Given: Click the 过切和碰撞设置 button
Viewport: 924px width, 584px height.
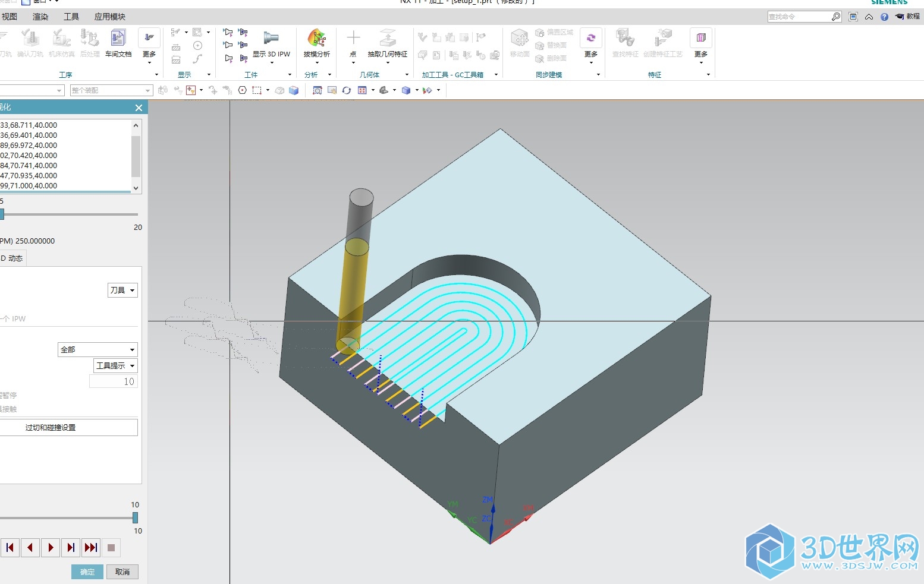Looking at the screenshot, I should point(69,428).
